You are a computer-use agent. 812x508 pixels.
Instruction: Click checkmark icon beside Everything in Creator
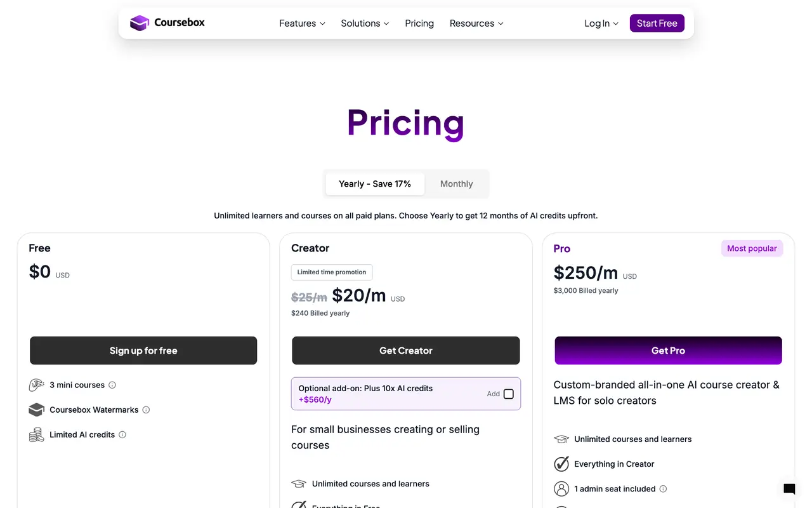(x=561, y=464)
